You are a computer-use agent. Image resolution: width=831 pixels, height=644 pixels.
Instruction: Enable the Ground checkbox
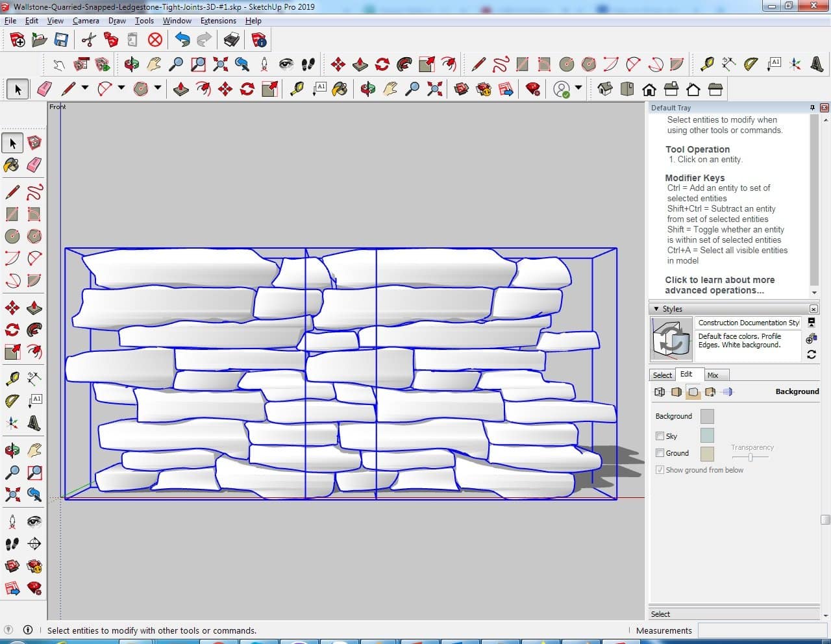pos(660,453)
